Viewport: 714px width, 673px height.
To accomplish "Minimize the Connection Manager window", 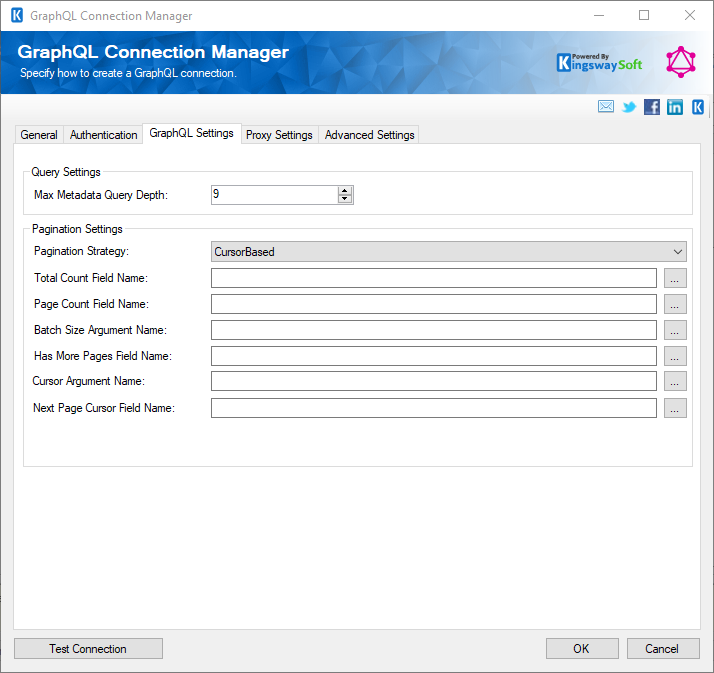I will [x=599, y=15].
